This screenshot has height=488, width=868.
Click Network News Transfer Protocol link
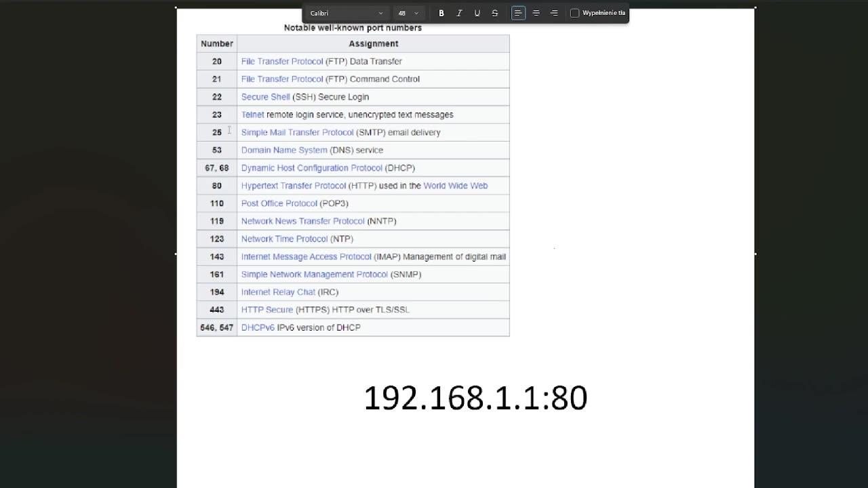click(303, 221)
